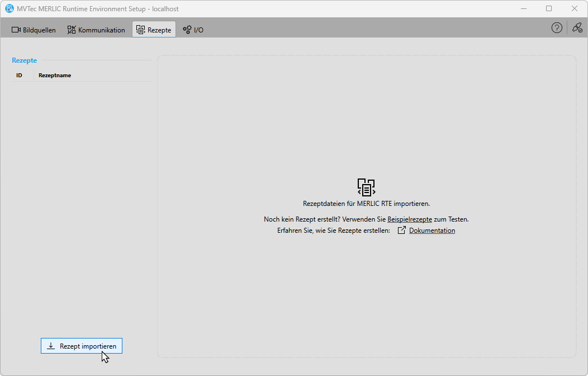Click the text 'Rezeptdateien für MERLIC RTE importieren'
This screenshot has height=376, width=588.
pyautogui.click(x=366, y=204)
